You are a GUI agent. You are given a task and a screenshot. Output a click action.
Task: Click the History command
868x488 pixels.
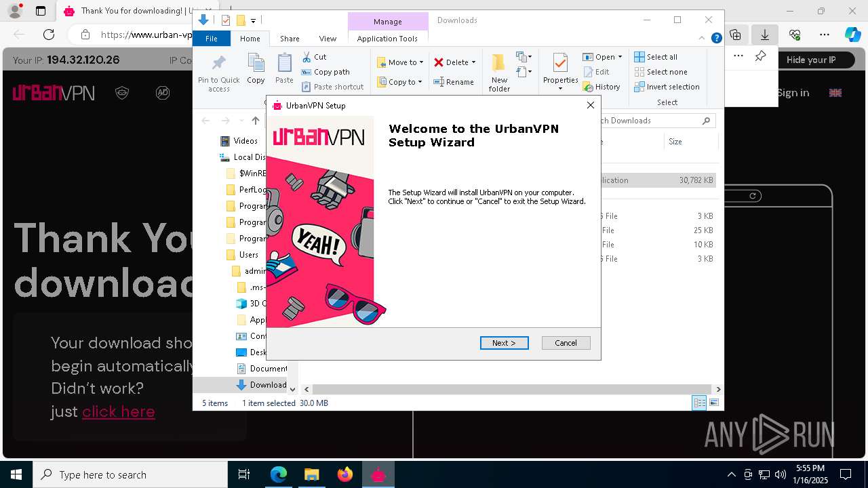click(601, 87)
